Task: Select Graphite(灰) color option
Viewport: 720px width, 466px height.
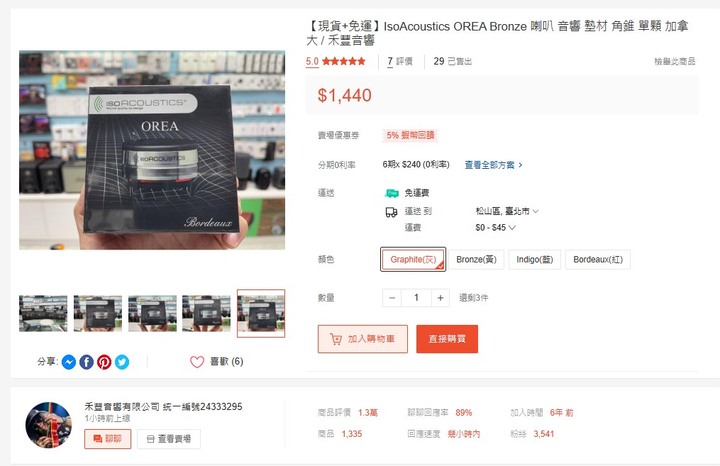Action: (413, 259)
